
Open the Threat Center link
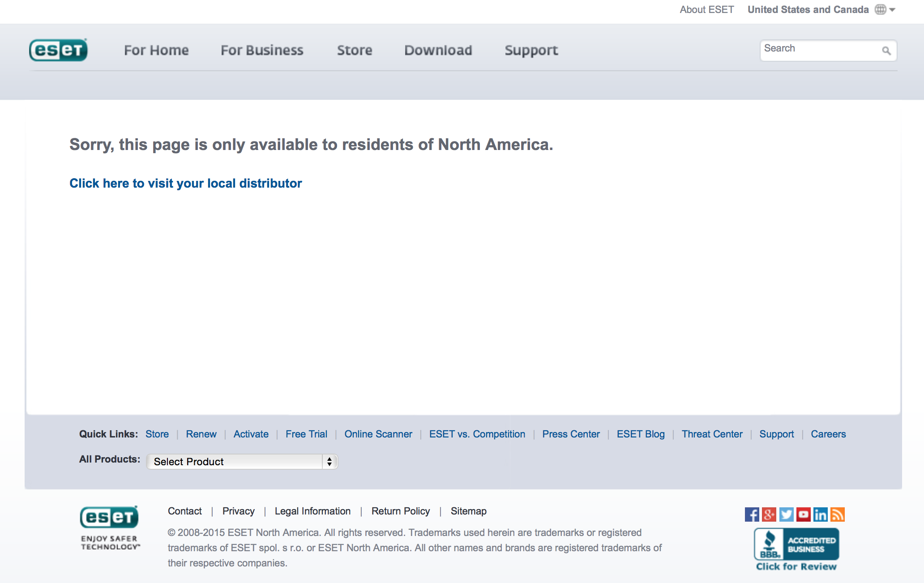[712, 434]
